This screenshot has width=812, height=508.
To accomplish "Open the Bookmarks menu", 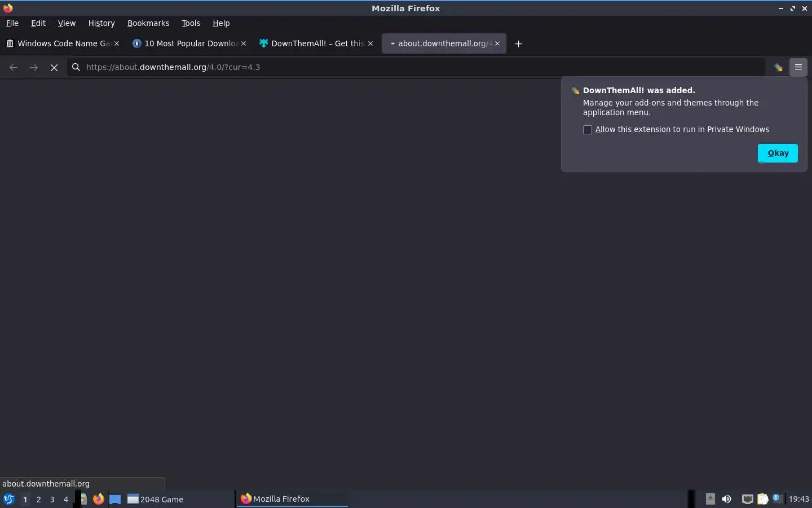I will point(148,23).
